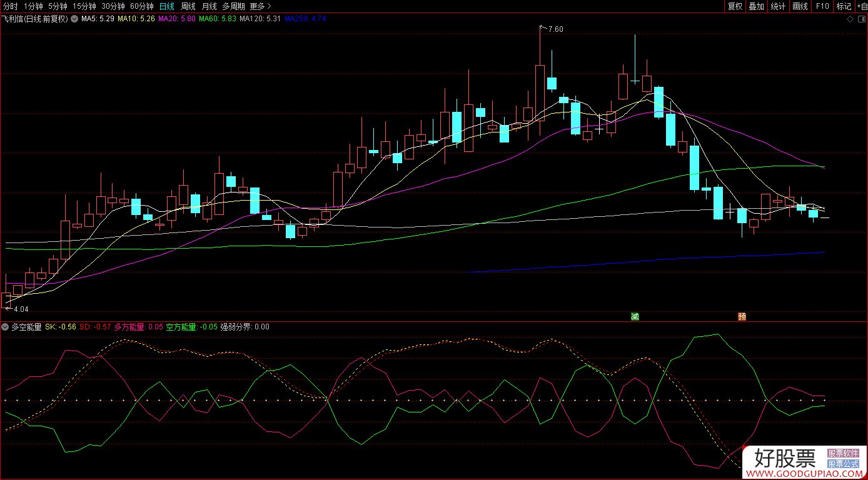
Task: Click MA20: 5.80 label
Action: (x=177, y=19)
